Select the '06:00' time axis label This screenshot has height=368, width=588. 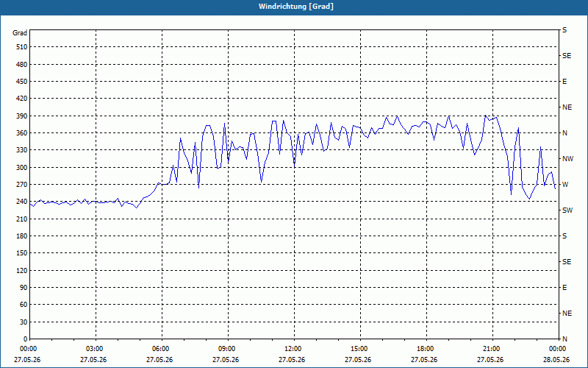tap(162, 349)
